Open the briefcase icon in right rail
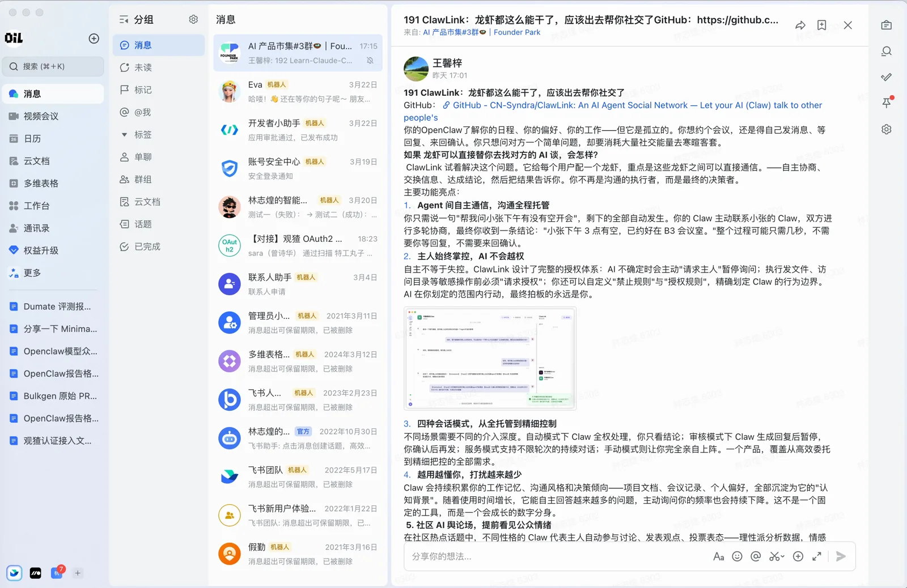 pos(887,25)
